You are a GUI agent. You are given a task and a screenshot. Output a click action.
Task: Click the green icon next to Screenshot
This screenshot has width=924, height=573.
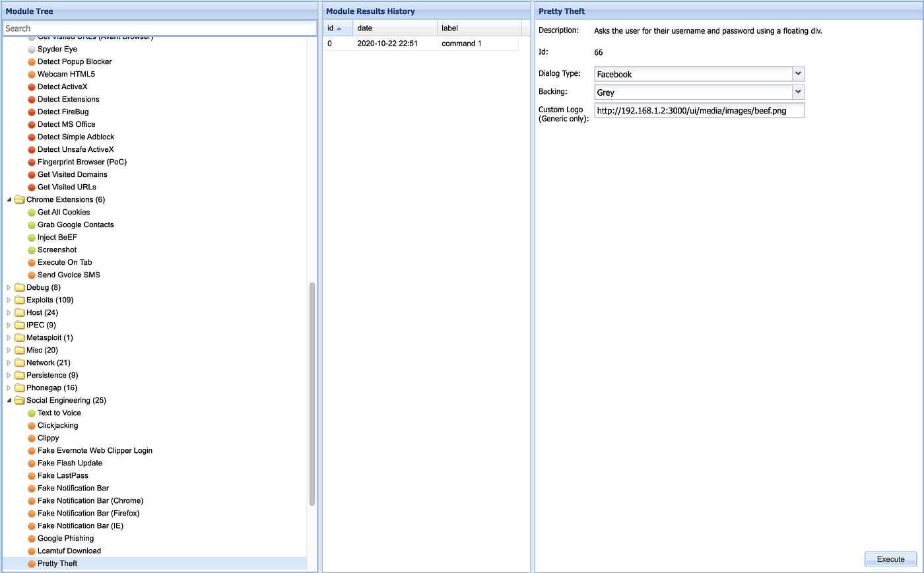tap(32, 250)
